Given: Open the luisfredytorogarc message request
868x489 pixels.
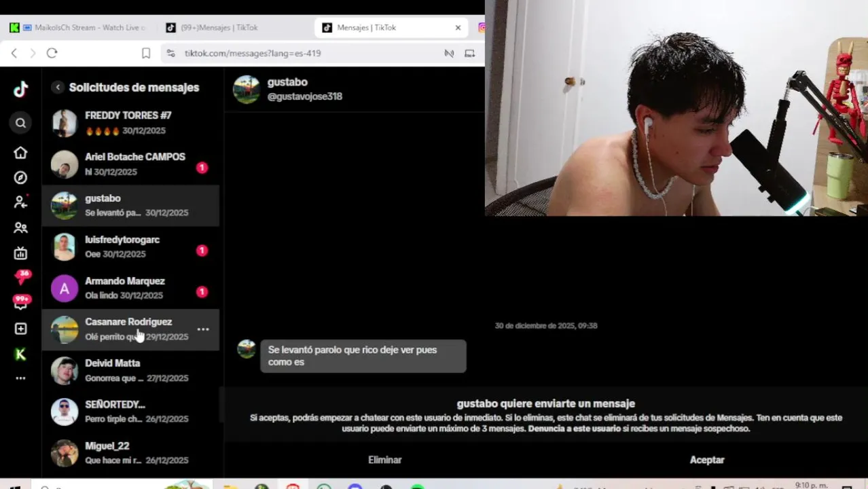Looking at the screenshot, I should click(130, 247).
